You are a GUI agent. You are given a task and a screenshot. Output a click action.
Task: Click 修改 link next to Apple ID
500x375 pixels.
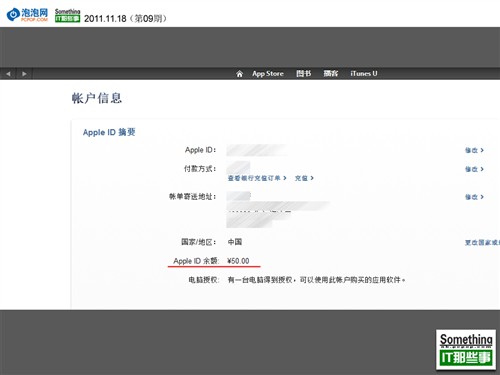474,150
